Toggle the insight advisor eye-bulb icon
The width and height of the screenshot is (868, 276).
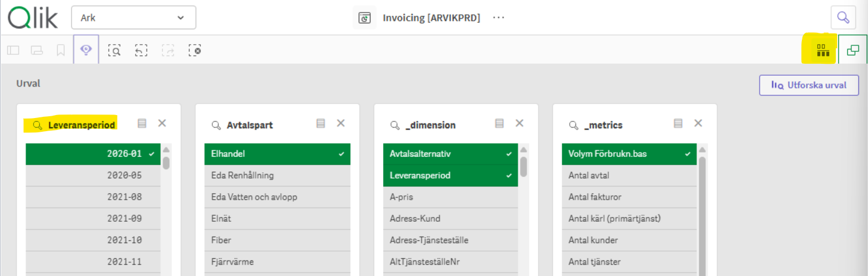[x=86, y=50]
